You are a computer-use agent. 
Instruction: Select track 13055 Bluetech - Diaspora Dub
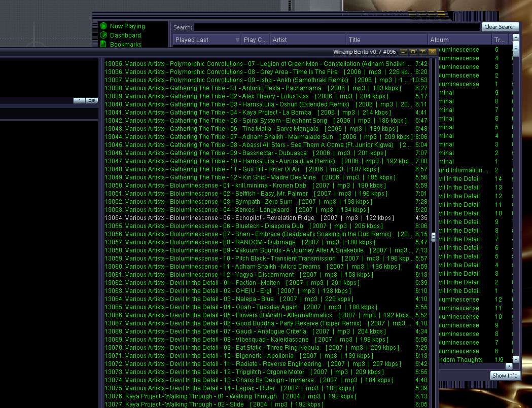[x=266, y=226]
